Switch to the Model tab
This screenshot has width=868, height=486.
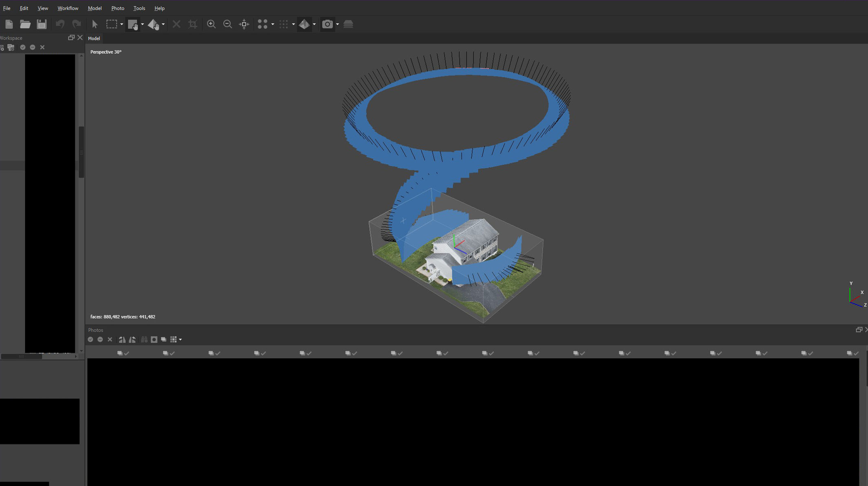(x=94, y=38)
